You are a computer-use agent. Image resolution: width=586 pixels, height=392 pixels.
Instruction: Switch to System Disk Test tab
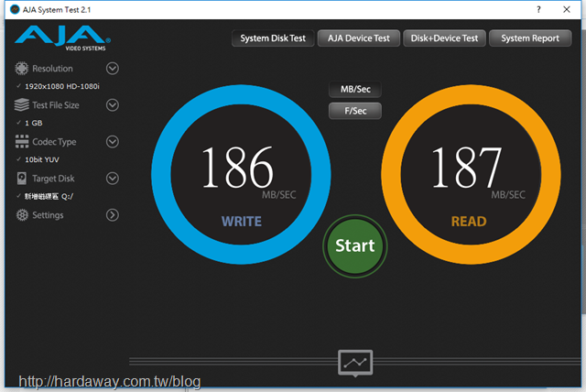[273, 38]
